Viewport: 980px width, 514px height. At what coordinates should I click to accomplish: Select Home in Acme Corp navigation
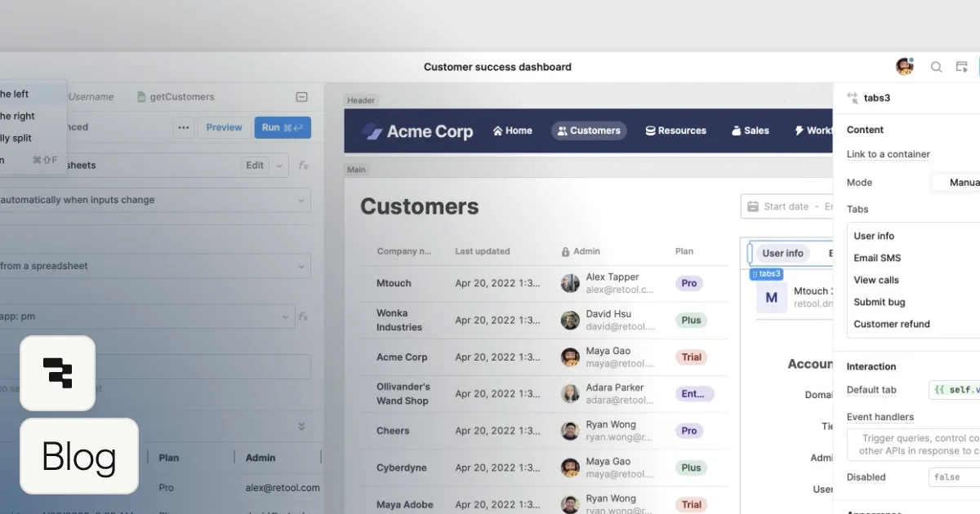click(512, 131)
